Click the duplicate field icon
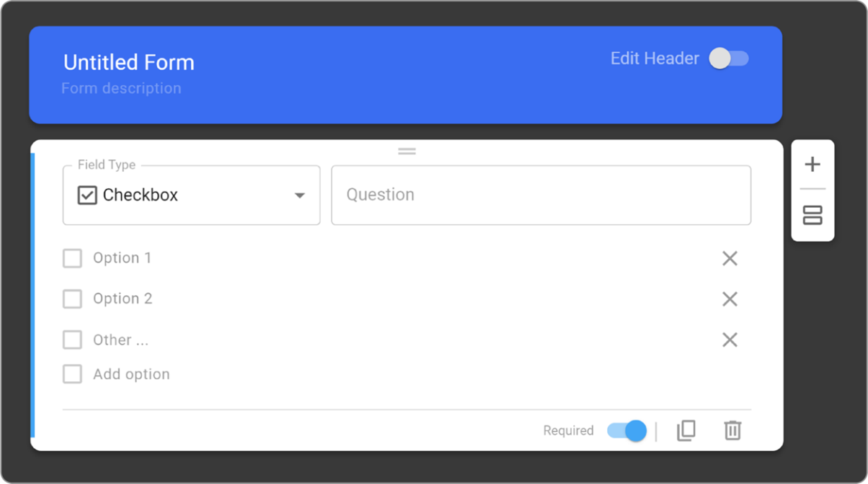This screenshot has height=484, width=868. pyautogui.click(x=685, y=430)
